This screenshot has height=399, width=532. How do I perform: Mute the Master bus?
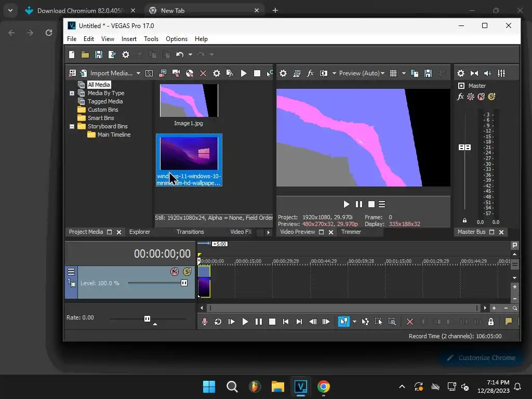tap(481, 97)
